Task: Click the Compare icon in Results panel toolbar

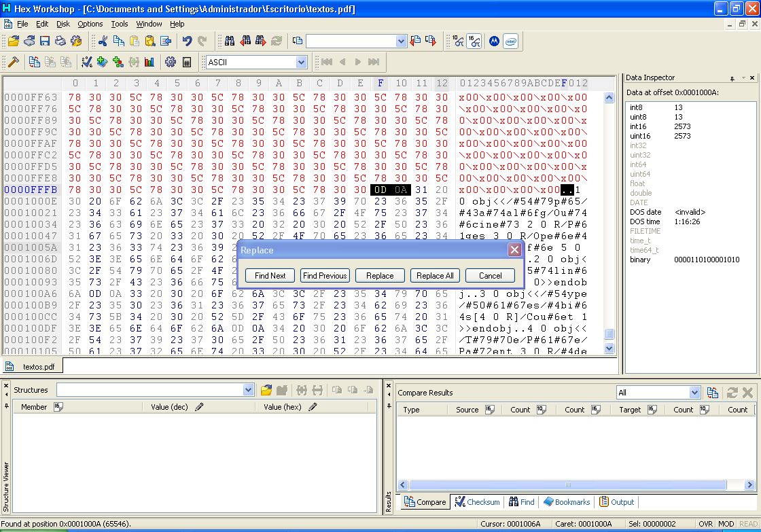Action: click(x=713, y=392)
